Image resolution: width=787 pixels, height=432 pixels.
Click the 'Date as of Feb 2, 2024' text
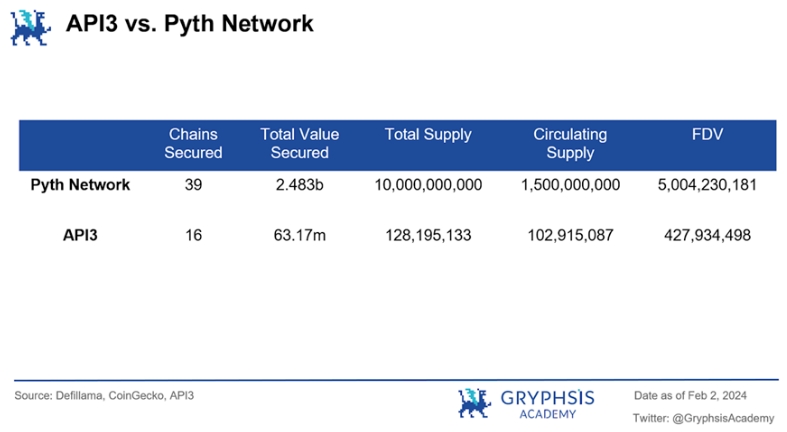(x=690, y=395)
